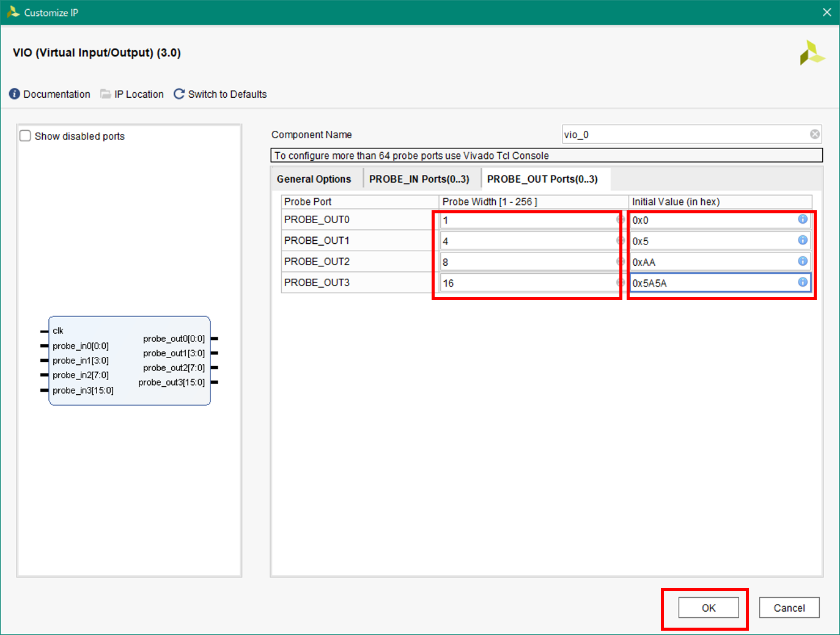Enable Show disabled ports checkbox
This screenshot has width=840, height=635.
[25, 136]
